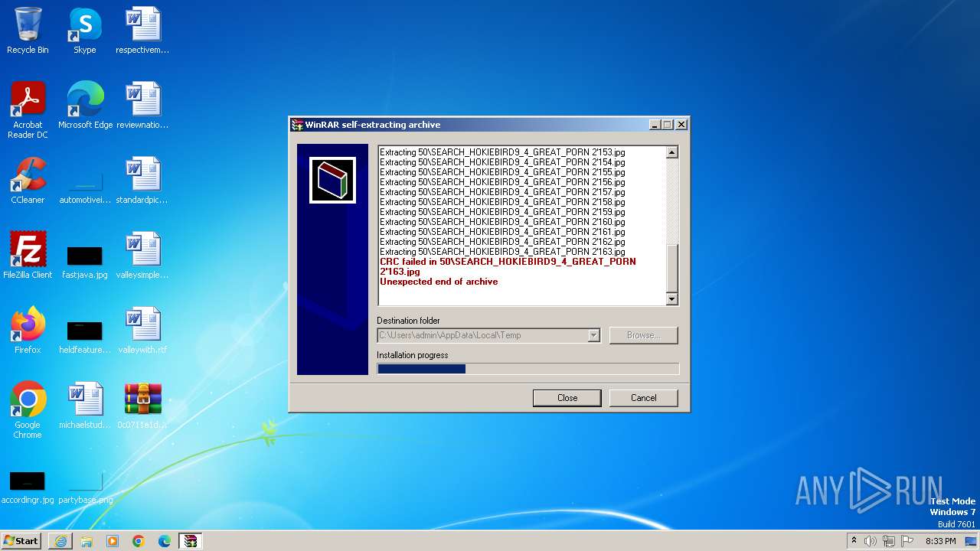Launch Firefox from the desktop
This screenshot has height=551, width=980.
pyautogui.click(x=28, y=331)
